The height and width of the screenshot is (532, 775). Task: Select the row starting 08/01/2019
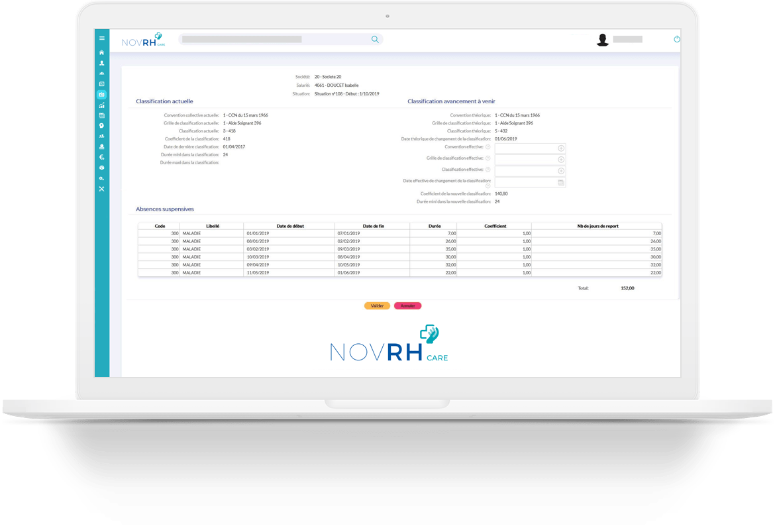pos(400,241)
